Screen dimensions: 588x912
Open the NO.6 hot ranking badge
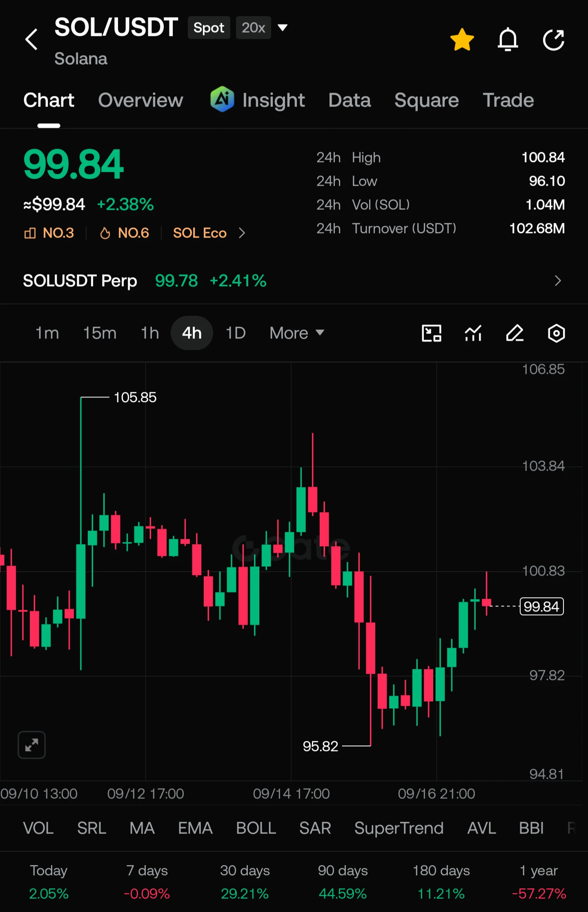pos(125,233)
